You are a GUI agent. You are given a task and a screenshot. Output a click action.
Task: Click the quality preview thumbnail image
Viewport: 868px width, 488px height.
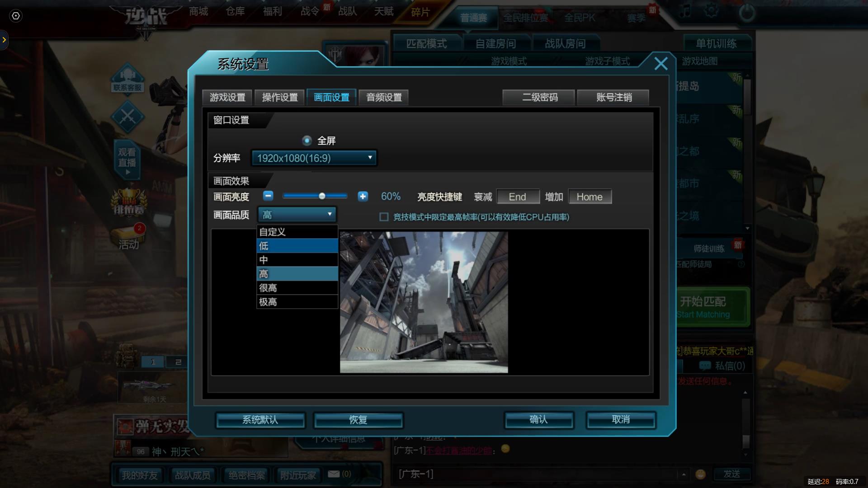pos(424,302)
